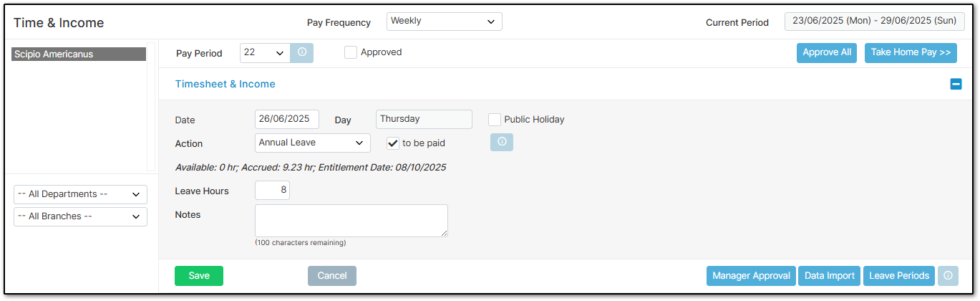Click into the Notes text area

pyautogui.click(x=351, y=221)
